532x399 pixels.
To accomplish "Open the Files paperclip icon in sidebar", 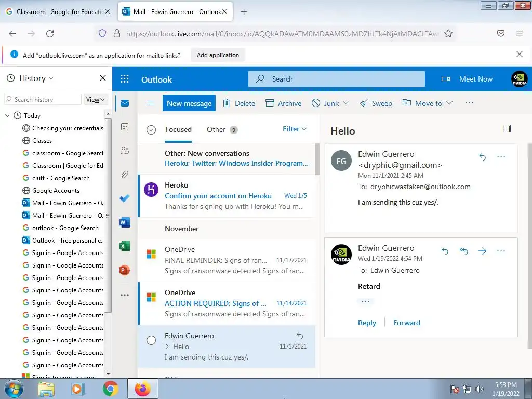I will point(125,175).
